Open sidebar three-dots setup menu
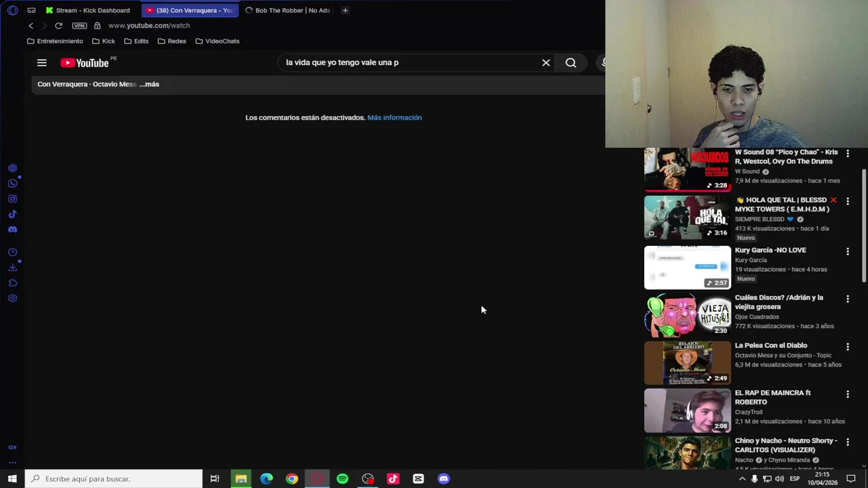868x488 pixels. click(12, 462)
